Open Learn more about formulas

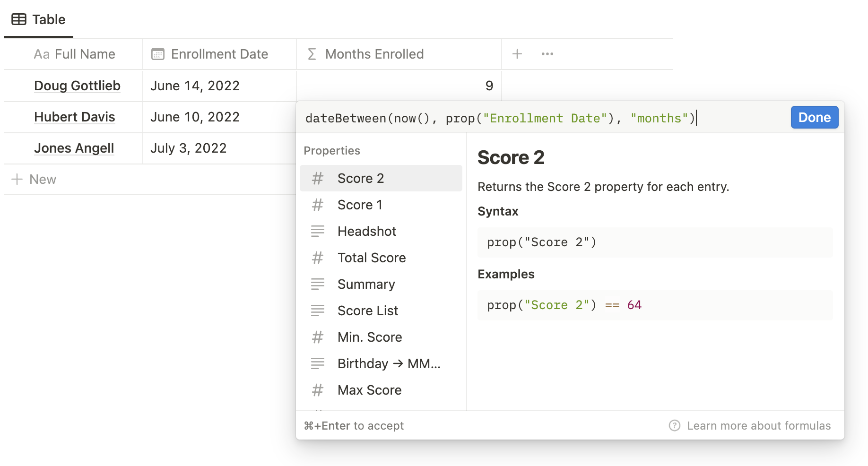[759, 425]
